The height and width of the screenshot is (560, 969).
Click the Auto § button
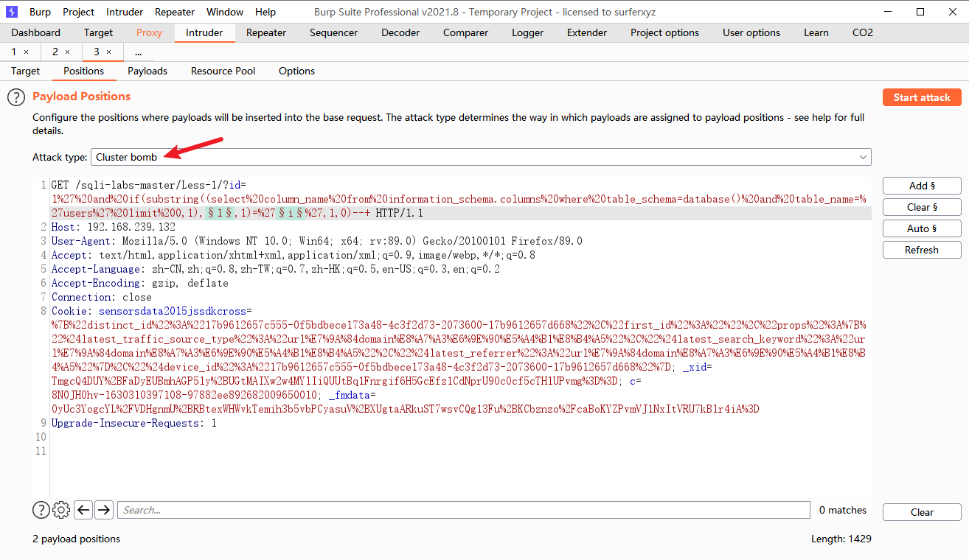point(922,228)
